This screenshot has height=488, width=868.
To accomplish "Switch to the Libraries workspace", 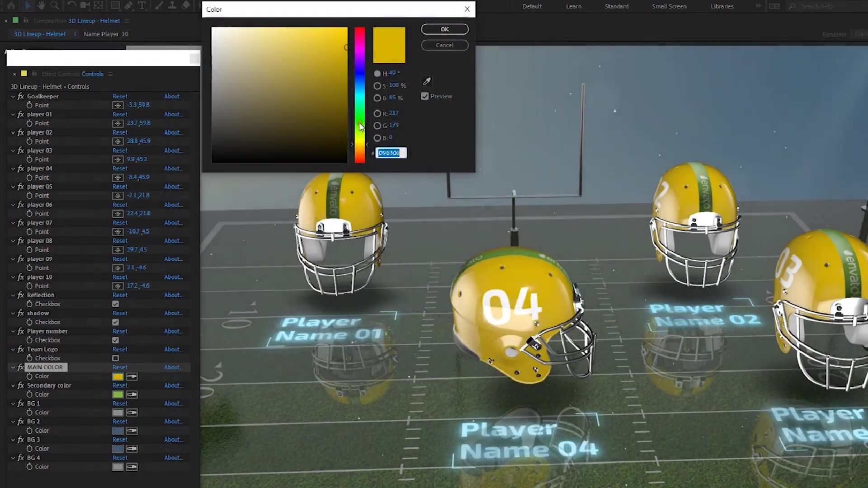I will click(x=722, y=6).
